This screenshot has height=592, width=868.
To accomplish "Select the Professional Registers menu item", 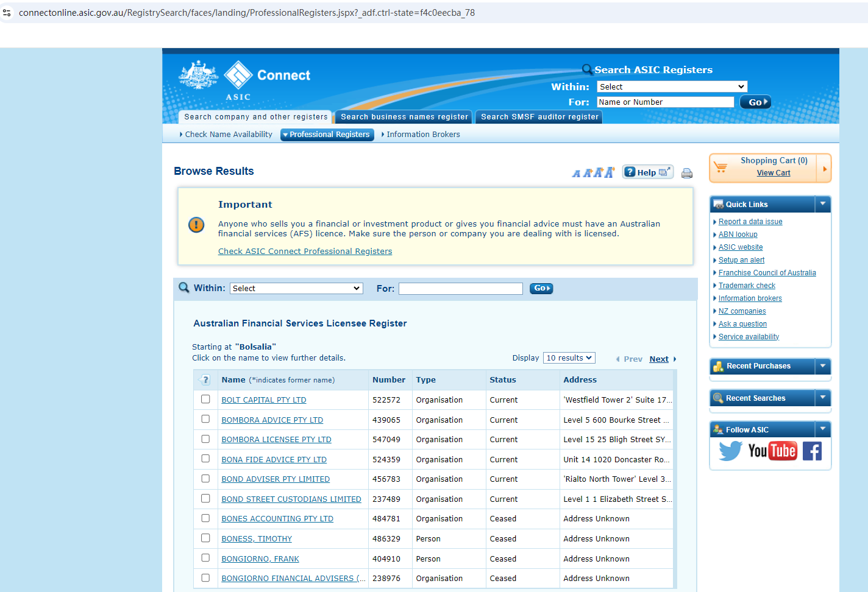I will pyautogui.click(x=327, y=135).
